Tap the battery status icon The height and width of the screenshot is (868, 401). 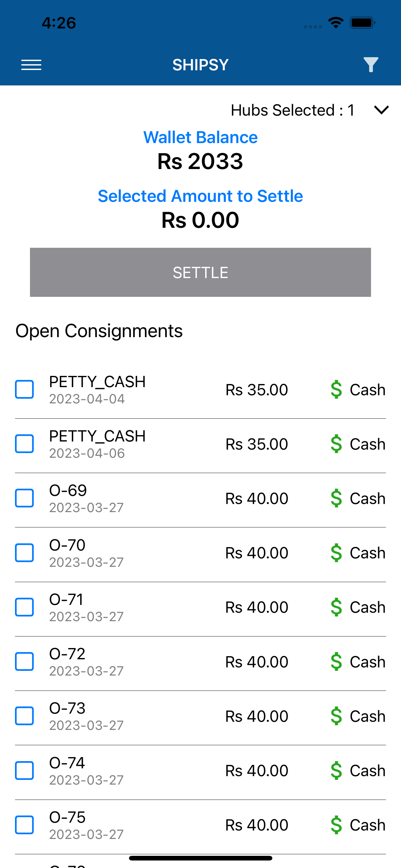(362, 23)
